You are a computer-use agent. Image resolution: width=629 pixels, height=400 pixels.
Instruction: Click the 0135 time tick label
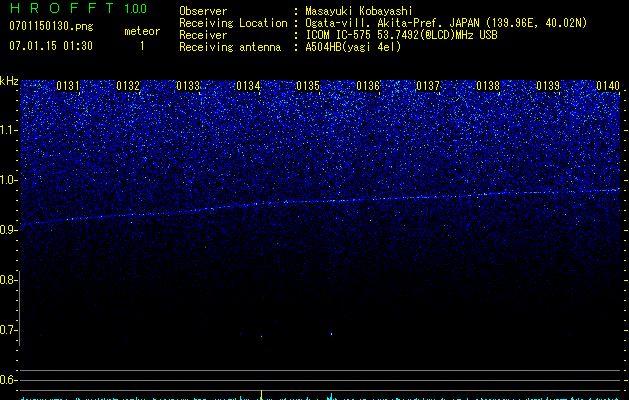[308, 86]
